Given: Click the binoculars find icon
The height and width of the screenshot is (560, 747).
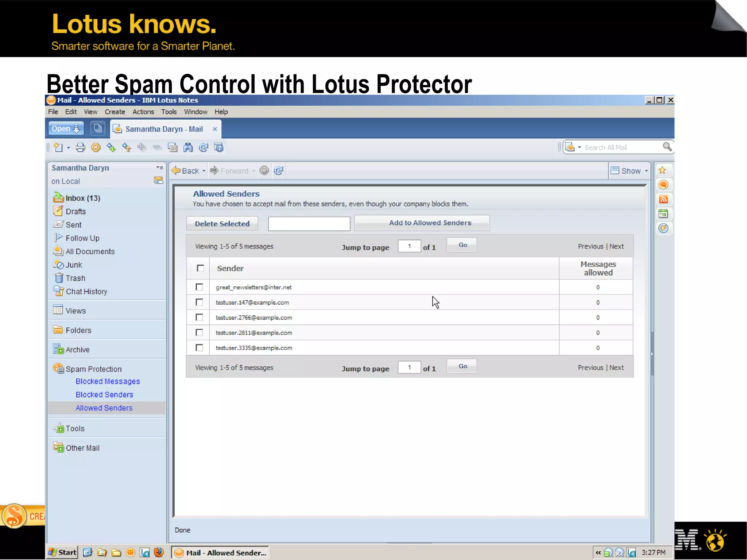Looking at the screenshot, I should [x=188, y=147].
